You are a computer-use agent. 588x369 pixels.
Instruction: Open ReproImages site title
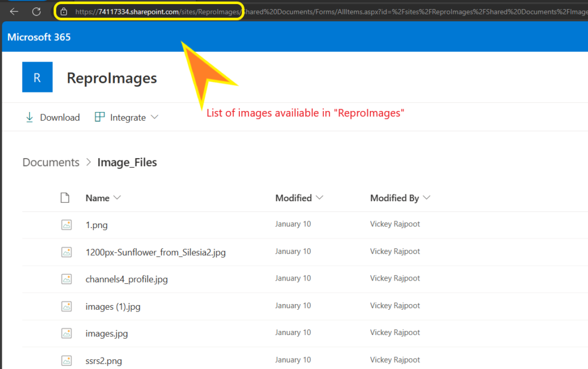coord(112,78)
